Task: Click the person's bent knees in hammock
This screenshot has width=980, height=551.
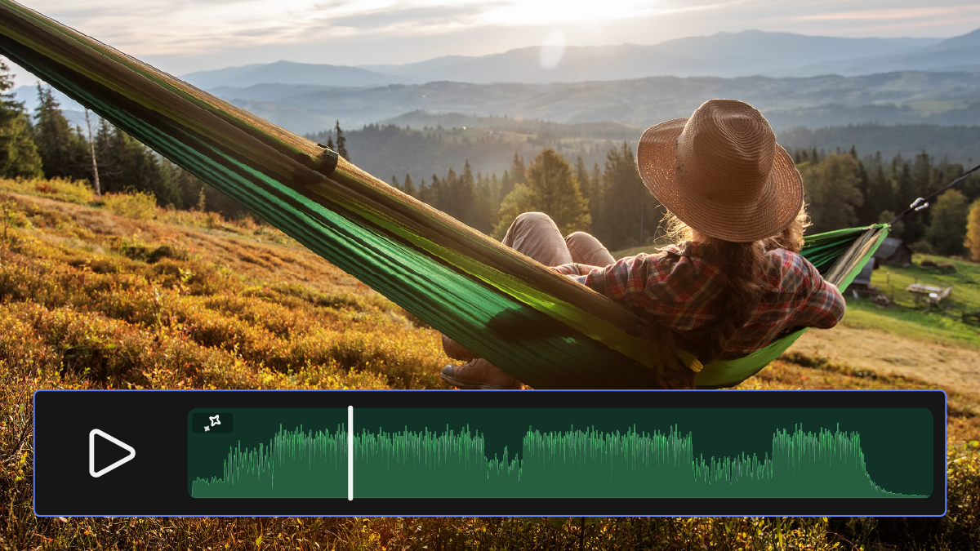Action: pos(555,237)
